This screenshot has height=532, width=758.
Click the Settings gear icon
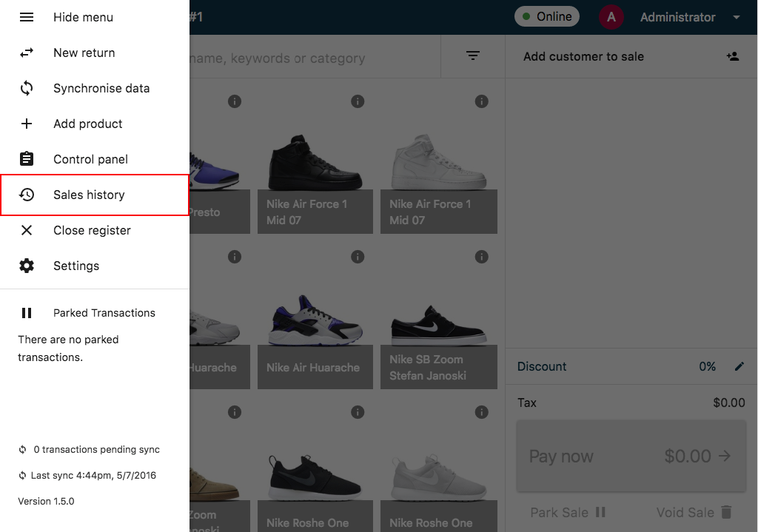pyautogui.click(x=27, y=266)
